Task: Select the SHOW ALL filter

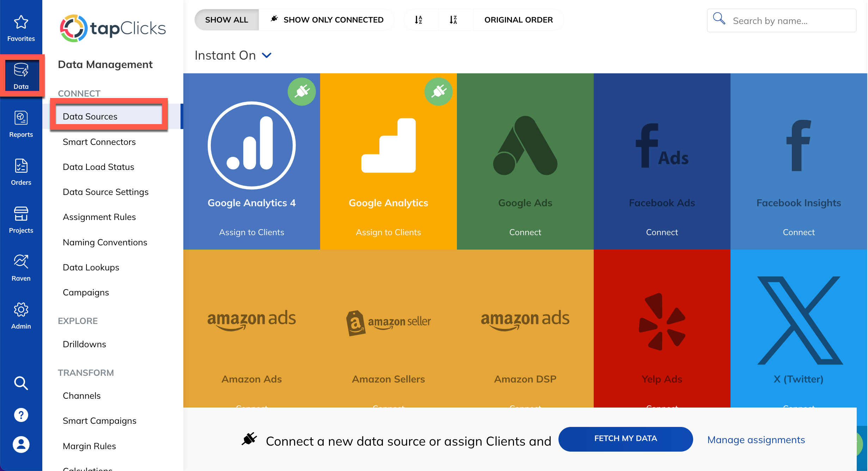Action: click(227, 20)
